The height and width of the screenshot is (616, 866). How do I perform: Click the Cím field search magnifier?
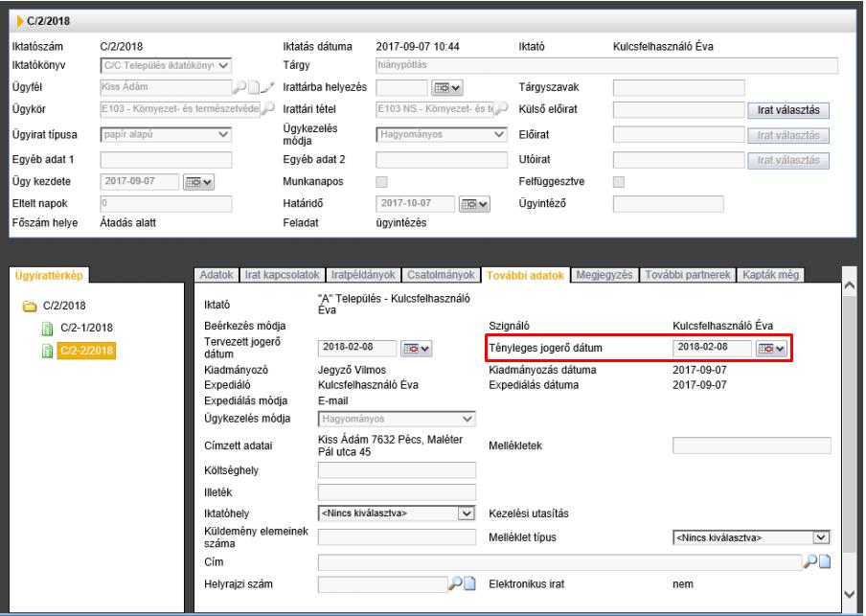(x=810, y=561)
